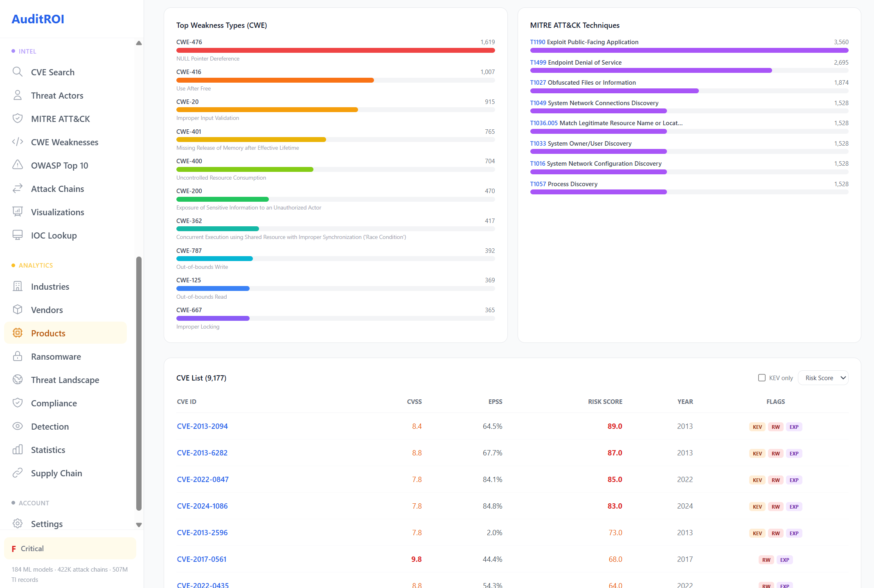This screenshot has height=588, width=874.
Task: Click the Attack Chains arrows icon
Action: coord(17,189)
